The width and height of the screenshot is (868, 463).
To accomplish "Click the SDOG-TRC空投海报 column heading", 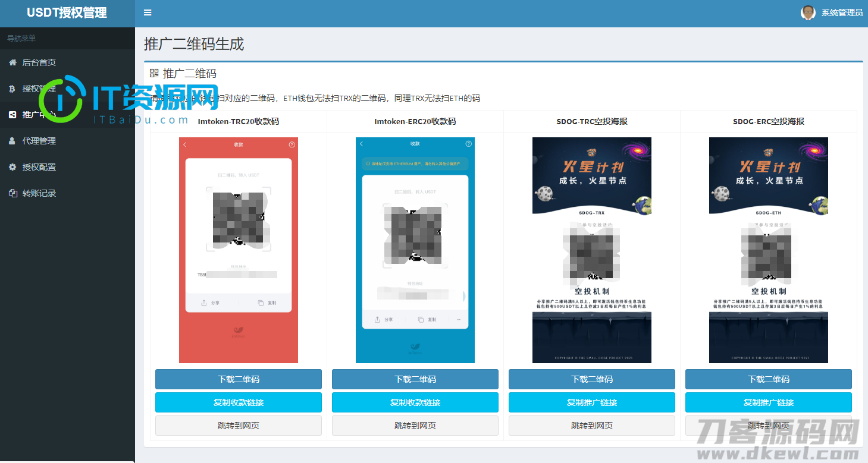I will coord(592,121).
